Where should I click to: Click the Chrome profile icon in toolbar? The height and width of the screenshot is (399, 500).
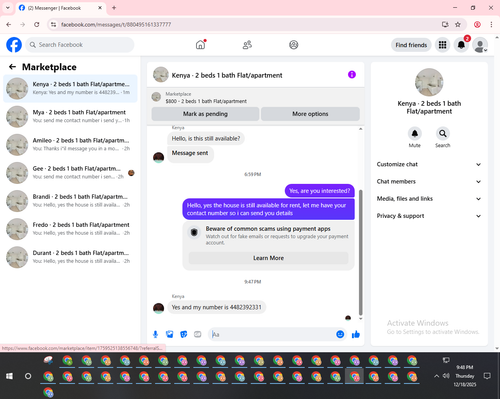[477, 24]
